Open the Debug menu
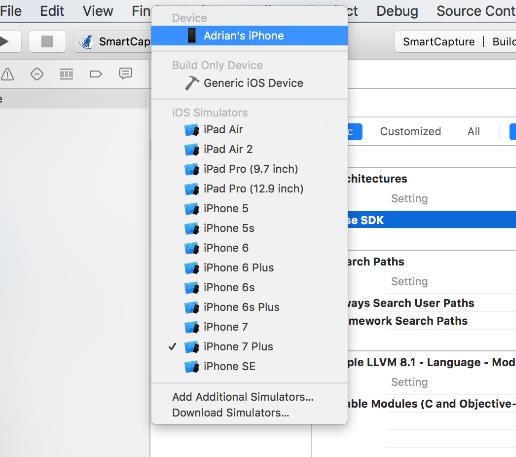The height and width of the screenshot is (457, 516). (x=397, y=11)
